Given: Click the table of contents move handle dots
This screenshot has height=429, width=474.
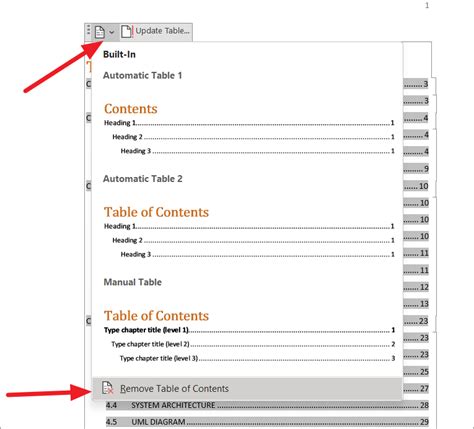Looking at the screenshot, I should [x=88, y=30].
